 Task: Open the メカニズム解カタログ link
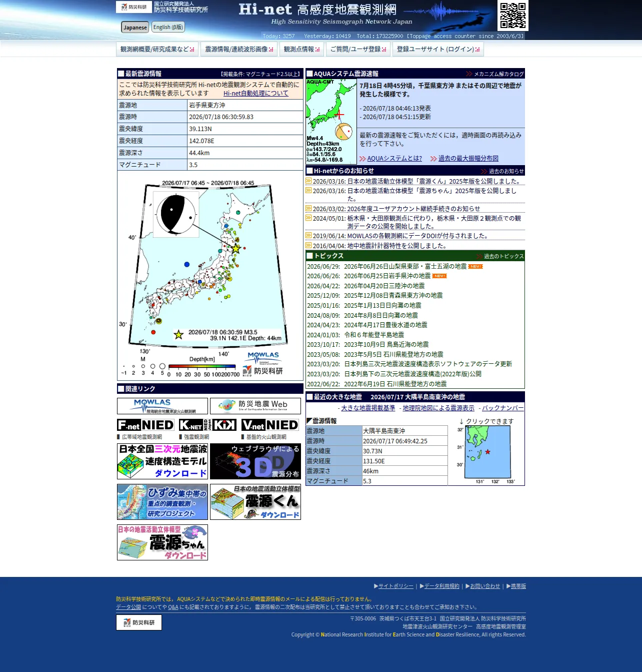click(498, 74)
